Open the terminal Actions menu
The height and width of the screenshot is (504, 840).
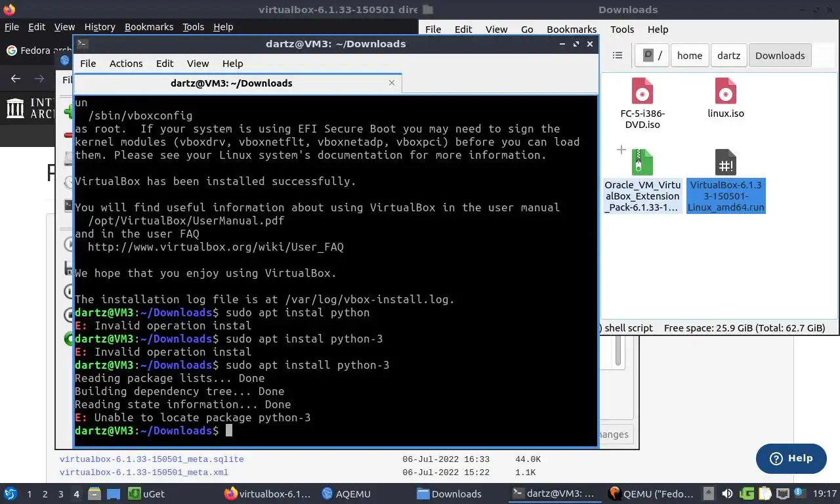pos(126,63)
